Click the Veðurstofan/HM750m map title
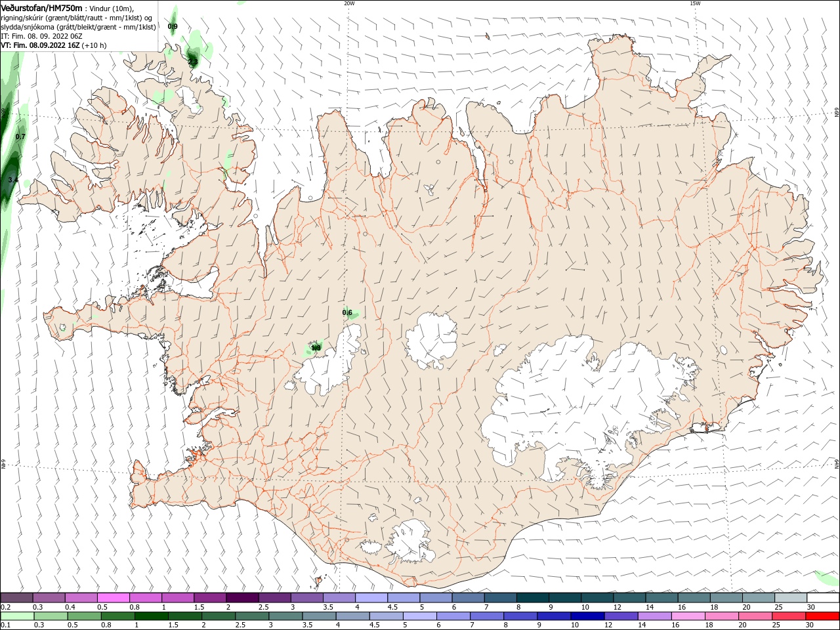This screenshot has width=840, height=630. tap(41, 7)
